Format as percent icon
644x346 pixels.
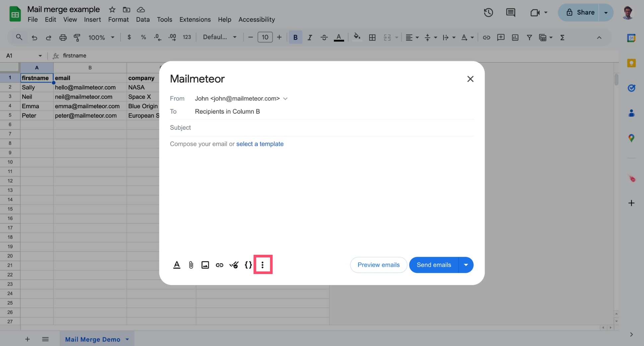pyautogui.click(x=143, y=37)
